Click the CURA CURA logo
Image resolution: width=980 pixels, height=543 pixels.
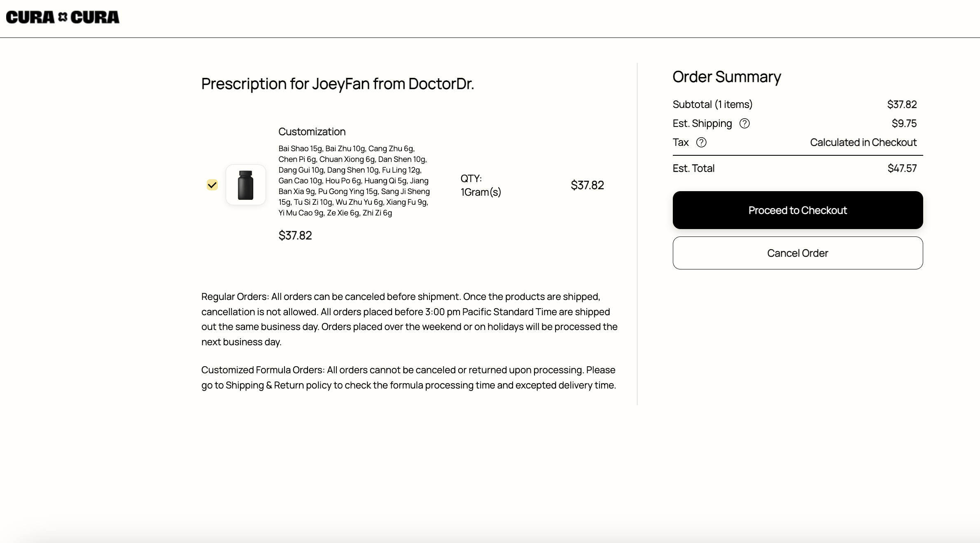(x=63, y=17)
